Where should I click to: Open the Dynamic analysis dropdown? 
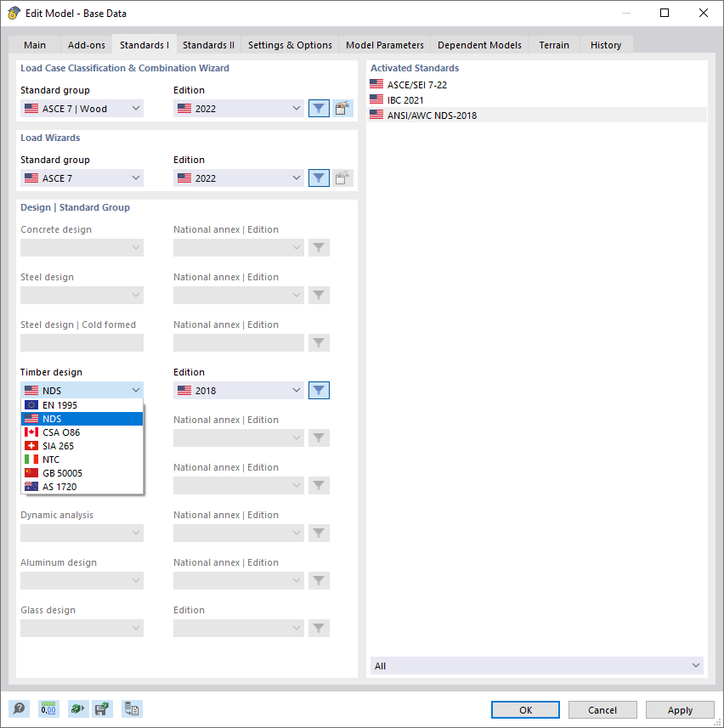coord(82,533)
